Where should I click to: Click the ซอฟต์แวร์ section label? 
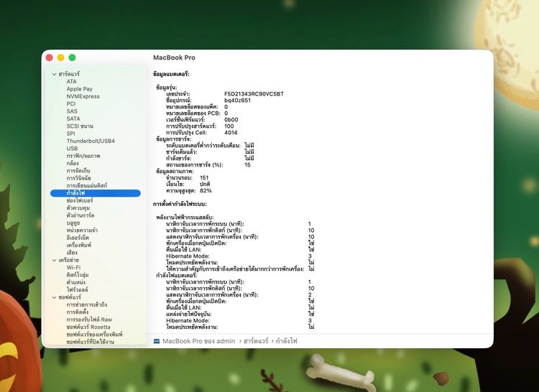point(70,297)
